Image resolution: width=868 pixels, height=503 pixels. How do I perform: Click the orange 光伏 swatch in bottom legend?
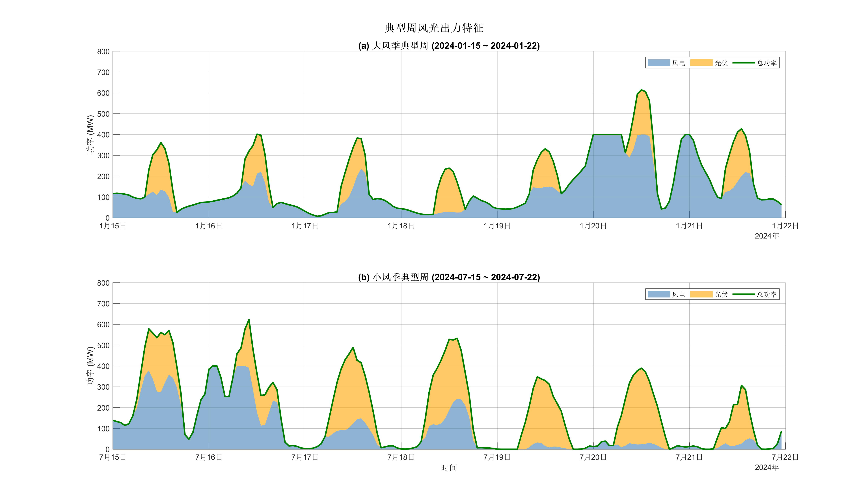pyautogui.click(x=701, y=294)
